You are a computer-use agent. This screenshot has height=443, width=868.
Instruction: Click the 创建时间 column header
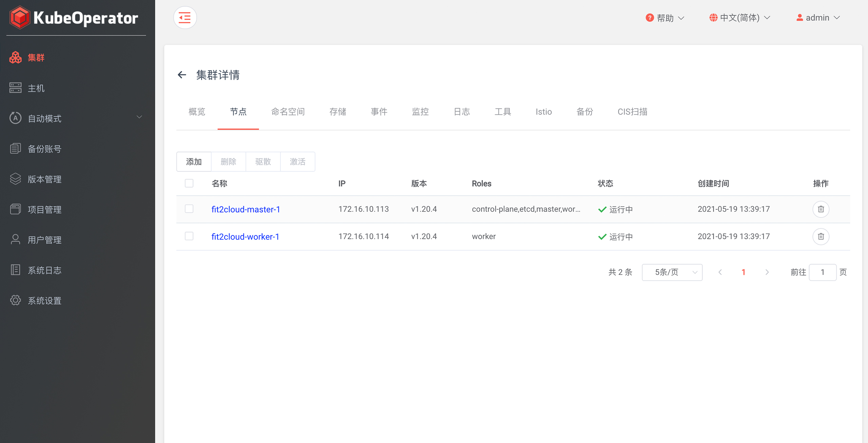(713, 183)
